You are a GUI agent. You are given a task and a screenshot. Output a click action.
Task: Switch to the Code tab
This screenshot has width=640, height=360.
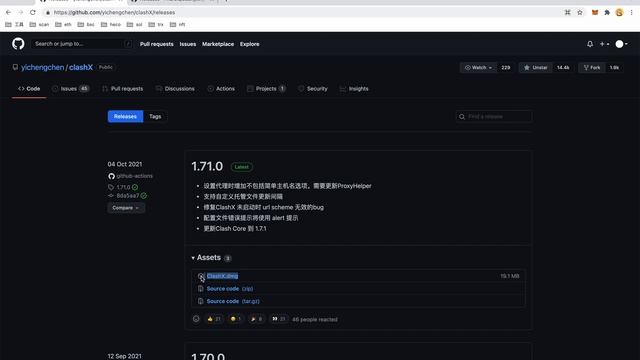(x=29, y=89)
